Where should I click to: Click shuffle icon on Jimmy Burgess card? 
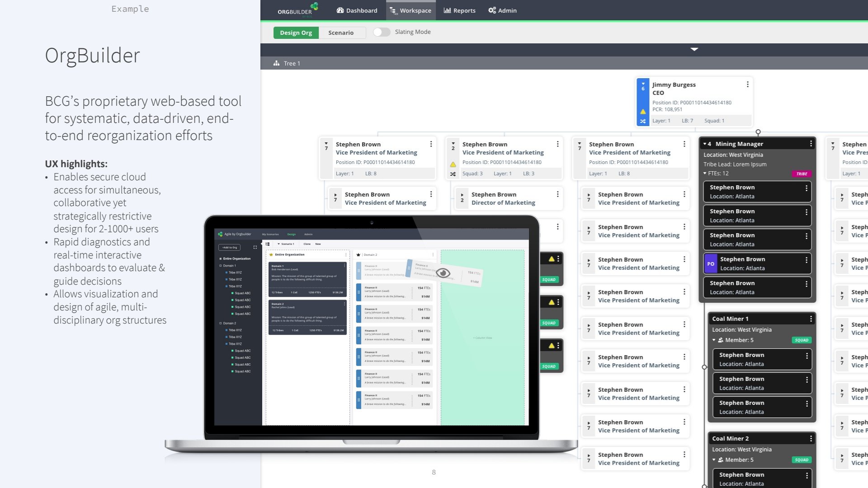(x=643, y=121)
